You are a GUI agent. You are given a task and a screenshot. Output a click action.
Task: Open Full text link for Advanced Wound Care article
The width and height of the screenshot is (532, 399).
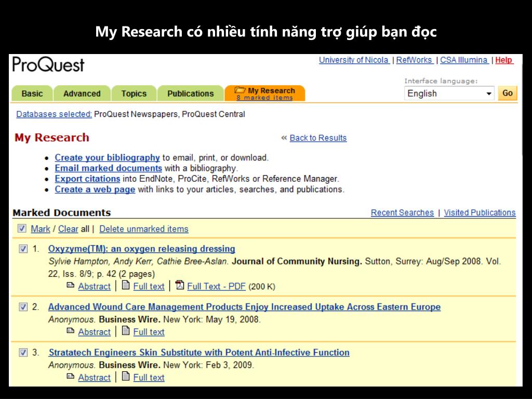tap(149, 332)
